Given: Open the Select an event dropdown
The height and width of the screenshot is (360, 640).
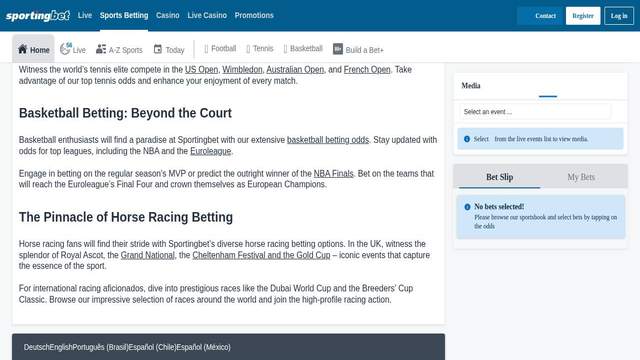Looking at the screenshot, I should pyautogui.click(x=535, y=112).
